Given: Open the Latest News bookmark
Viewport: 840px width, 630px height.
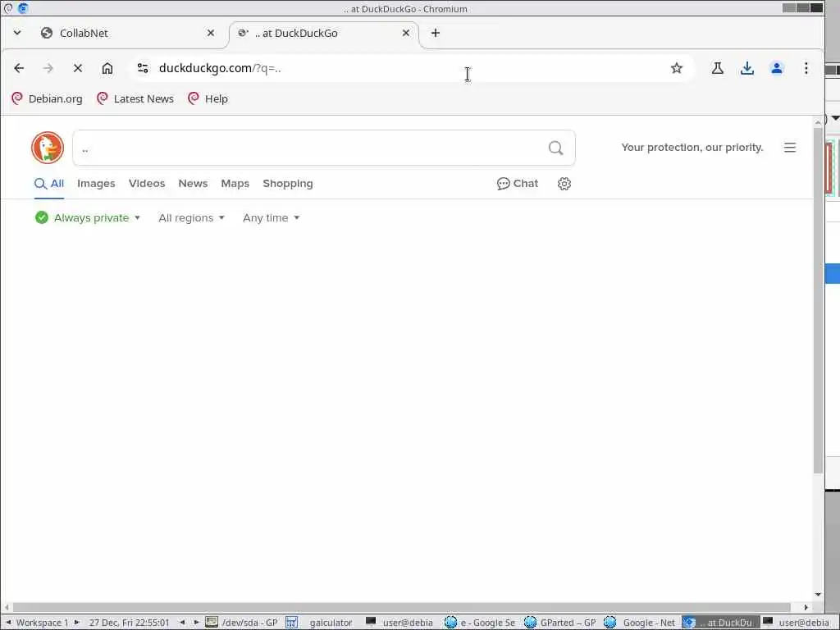Looking at the screenshot, I should click(135, 98).
